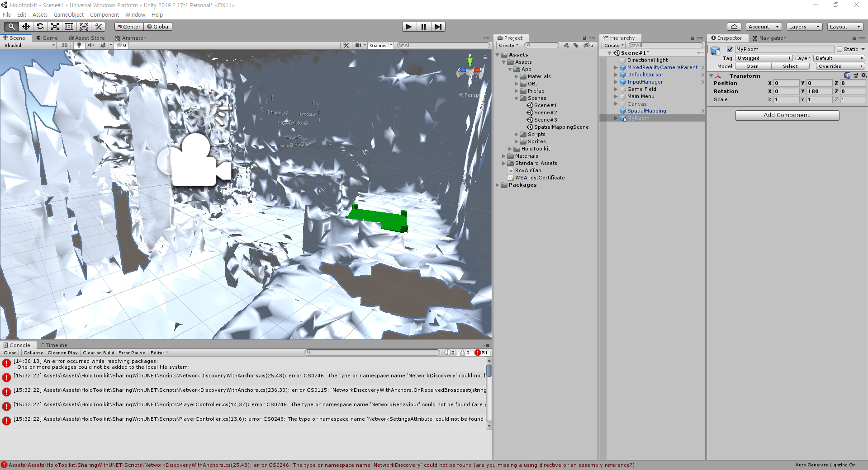Open the GameObject menu
This screenshot has width=868, height=470.
click(68, 14)
